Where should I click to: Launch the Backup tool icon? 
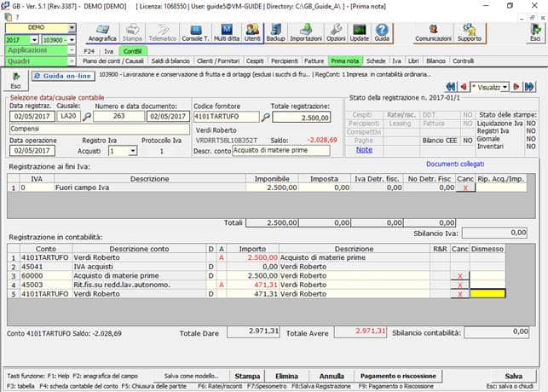pos(276,33)
